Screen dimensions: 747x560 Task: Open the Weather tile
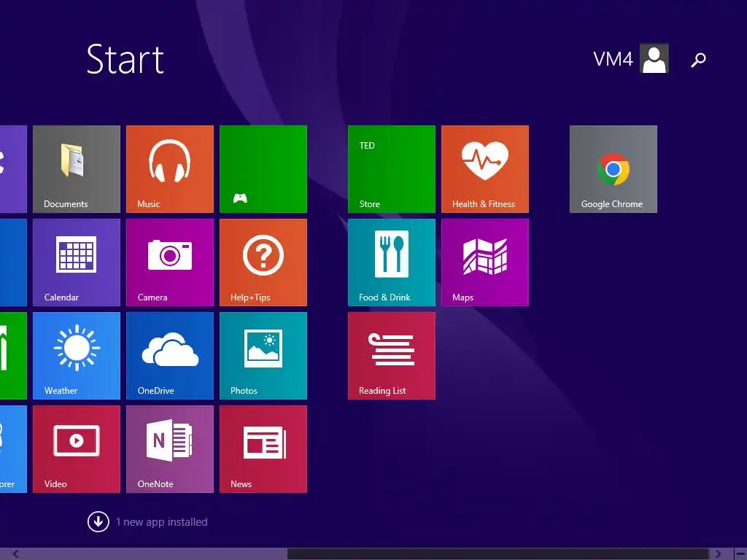pos(76,356)
